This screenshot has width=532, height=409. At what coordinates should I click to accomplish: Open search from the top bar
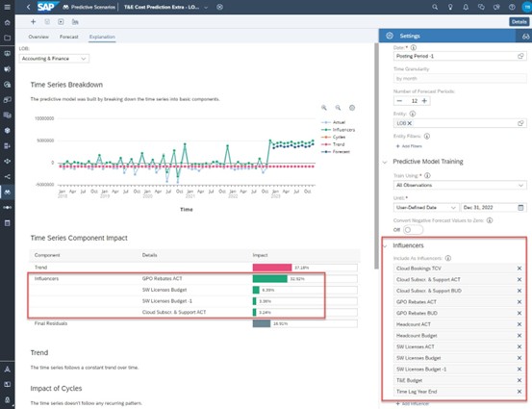point(435,7)
